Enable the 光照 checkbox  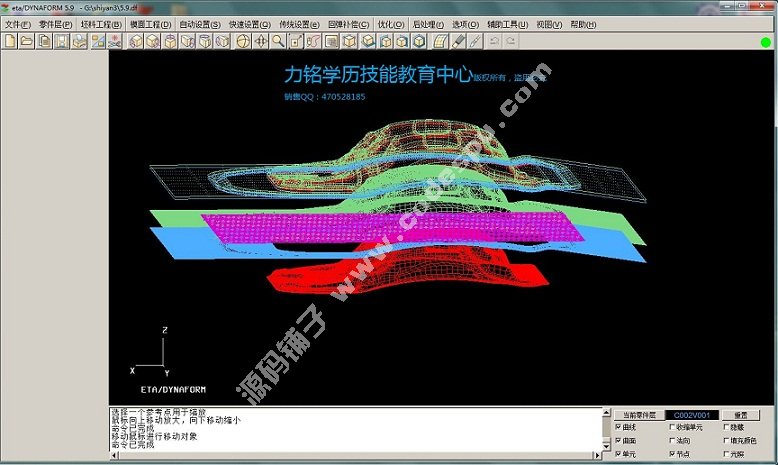tap(726, 454)
